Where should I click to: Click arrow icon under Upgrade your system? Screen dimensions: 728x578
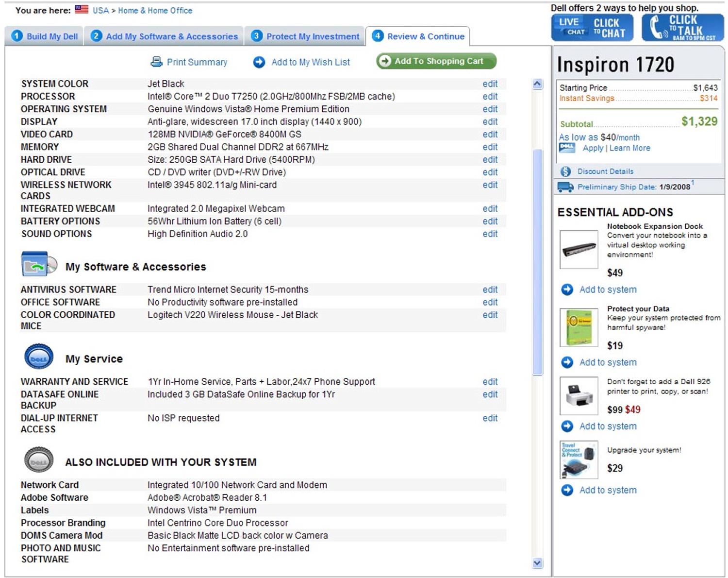[567, 490]
